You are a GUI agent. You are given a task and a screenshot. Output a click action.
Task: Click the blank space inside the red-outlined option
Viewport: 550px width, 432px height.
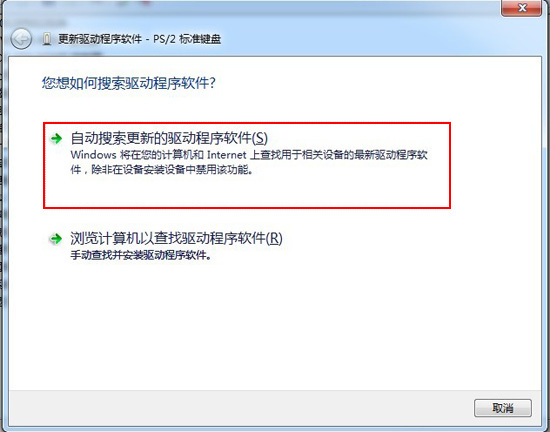click(x=247, y=191)
